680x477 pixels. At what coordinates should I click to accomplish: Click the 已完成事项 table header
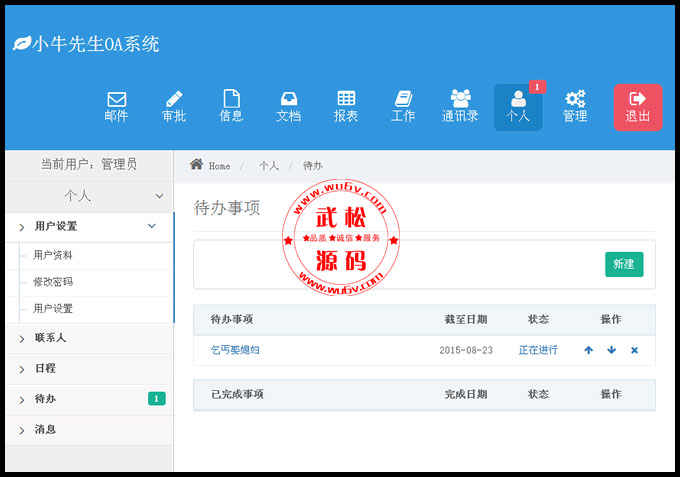(x=237, y=394)
